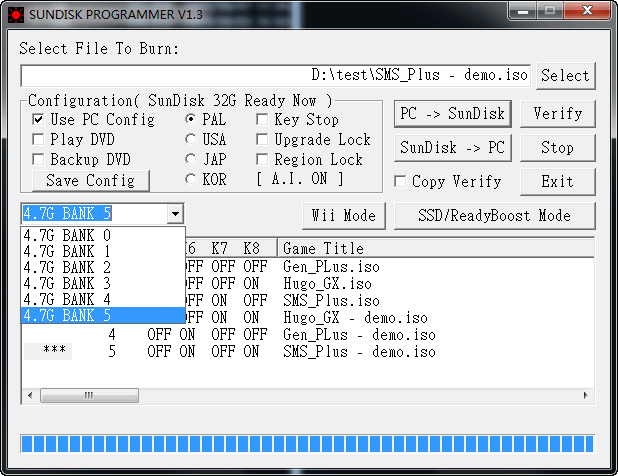
Task: Select the JAP region radio button
Action: click(x=191, y=159)
